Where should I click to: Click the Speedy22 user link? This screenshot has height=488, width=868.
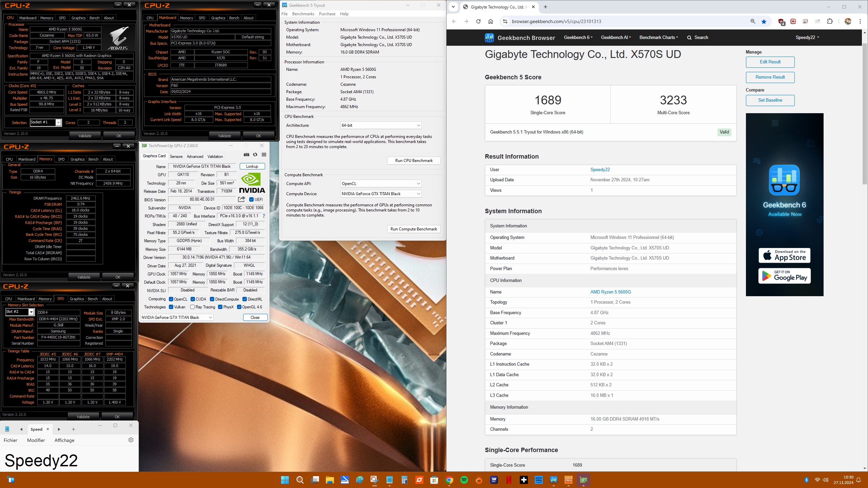[x=600, y=170]
